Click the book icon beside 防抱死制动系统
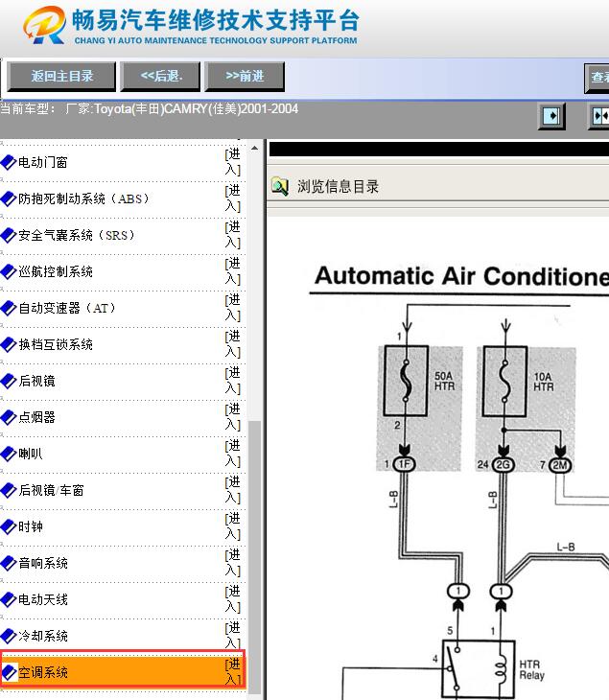The height and width of the screenshot is (700, 609). pyautogui.click(x=9, y=198)
